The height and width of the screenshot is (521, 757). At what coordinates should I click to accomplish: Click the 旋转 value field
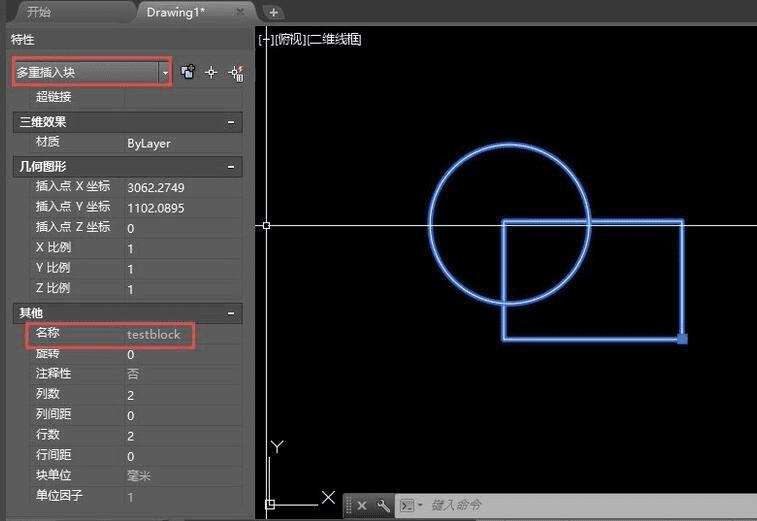(x=183, y=354)
